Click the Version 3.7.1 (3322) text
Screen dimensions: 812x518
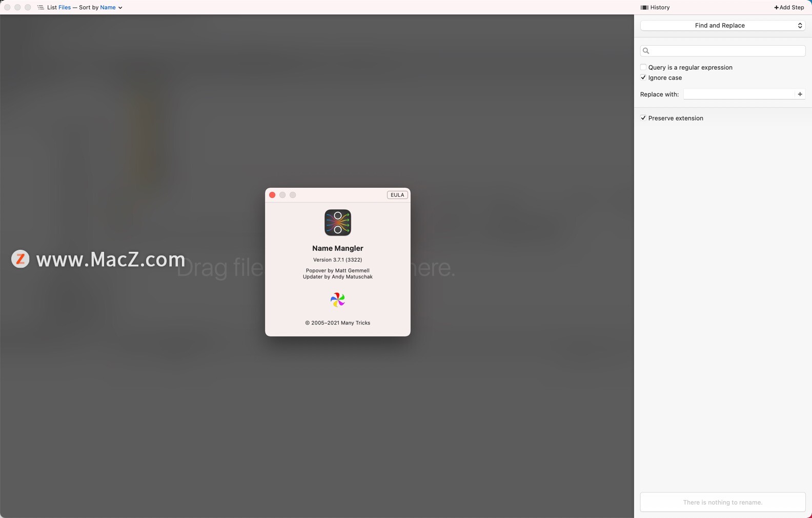coord(338,260)
